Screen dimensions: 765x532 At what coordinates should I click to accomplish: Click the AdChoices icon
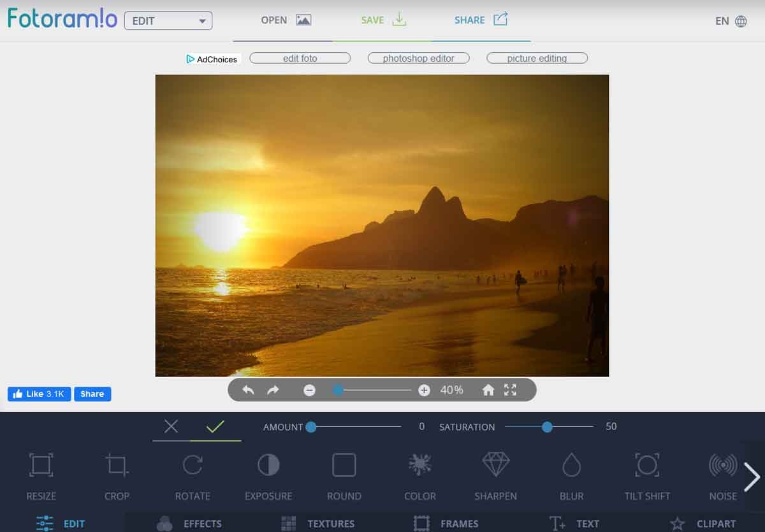pos(190,59)
